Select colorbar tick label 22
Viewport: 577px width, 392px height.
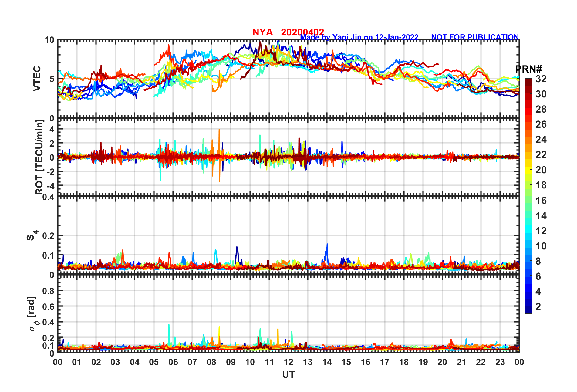[541, 155]
